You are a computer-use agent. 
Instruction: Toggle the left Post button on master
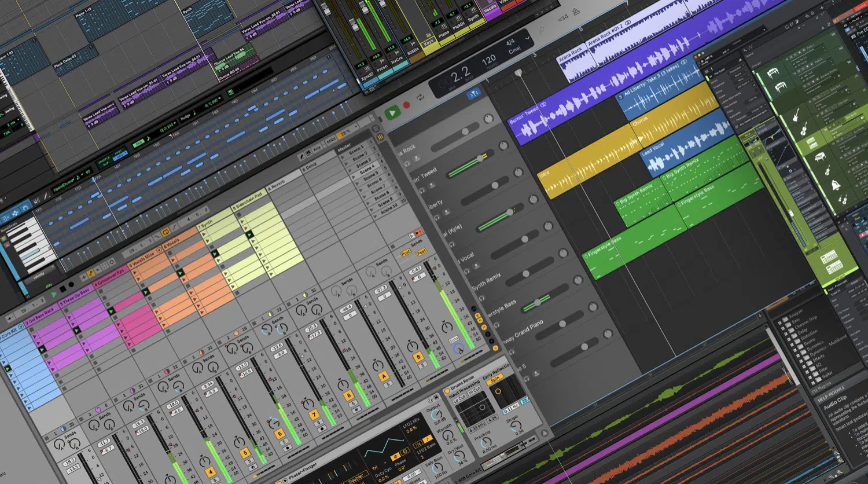(x=407, y=254)
